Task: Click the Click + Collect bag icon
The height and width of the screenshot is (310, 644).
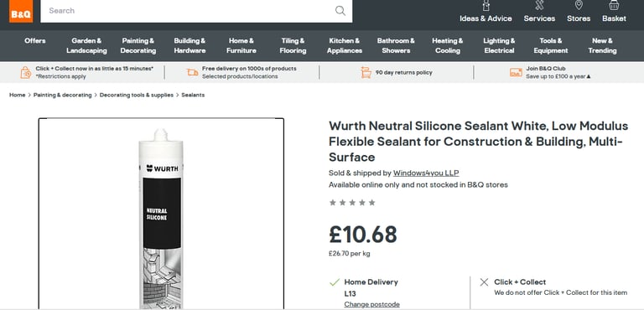Action: click(x=26, y=72)
